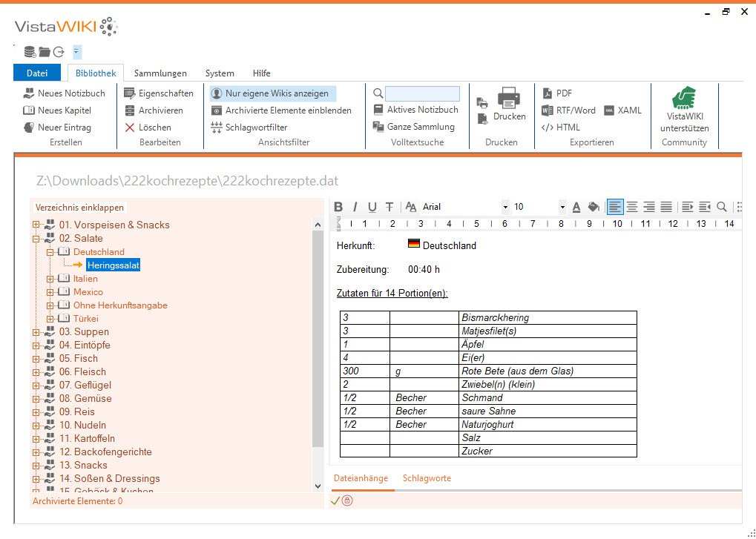
Task: Click the Schlagwortfilter icon
Action: (217, 128)
